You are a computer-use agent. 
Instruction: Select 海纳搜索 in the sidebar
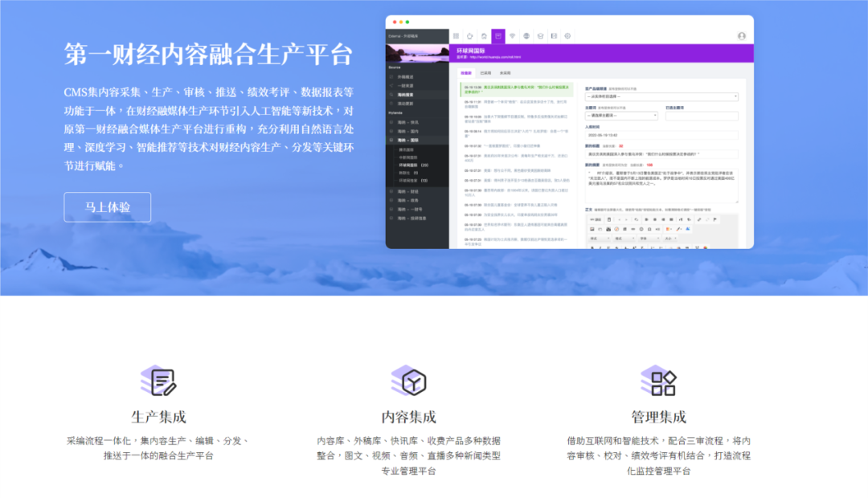[x=406, y=95]
